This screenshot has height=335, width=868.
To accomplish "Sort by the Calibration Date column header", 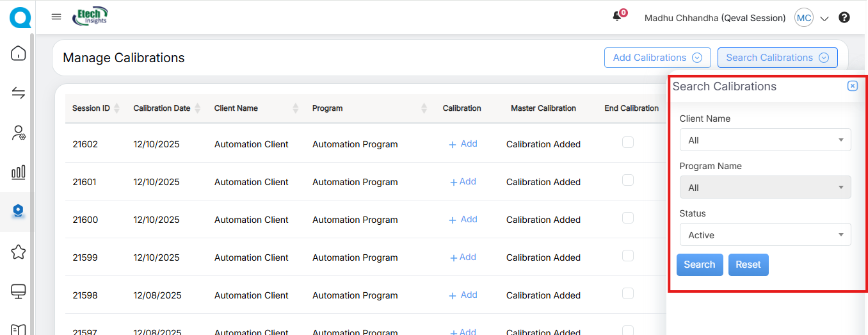I will 162,108.
